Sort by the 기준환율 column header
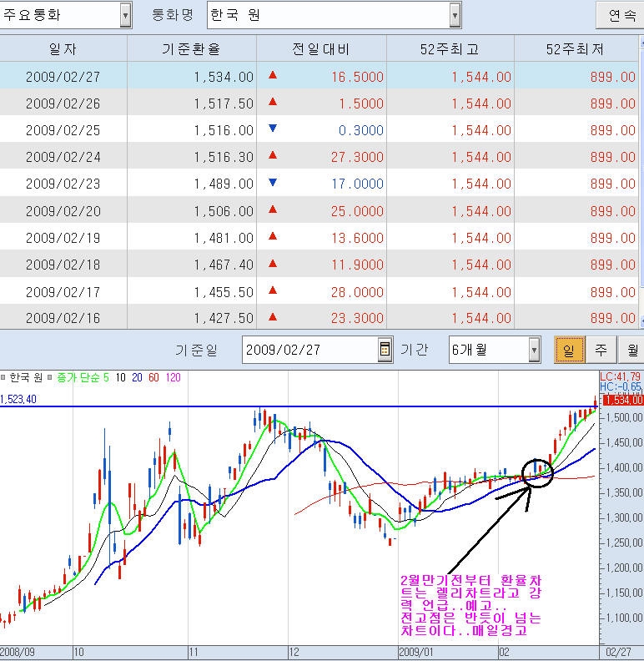Viewport: 644px width, 661px height. [191, 49]
